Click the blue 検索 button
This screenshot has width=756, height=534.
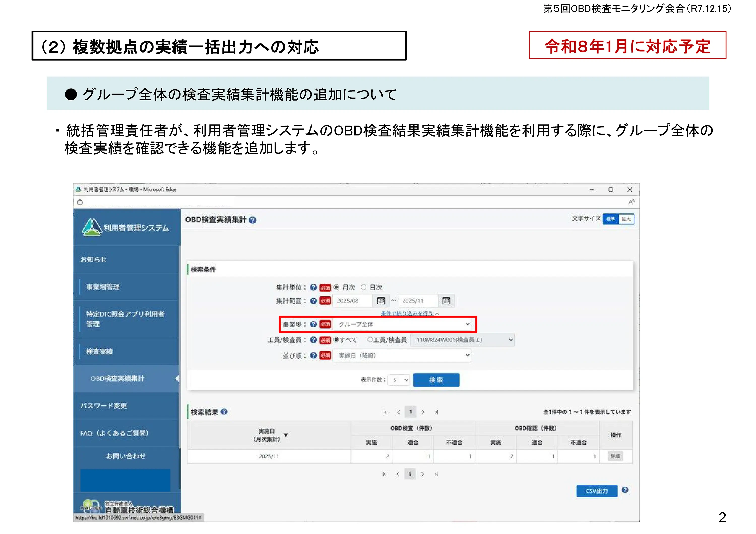[436, 380]
